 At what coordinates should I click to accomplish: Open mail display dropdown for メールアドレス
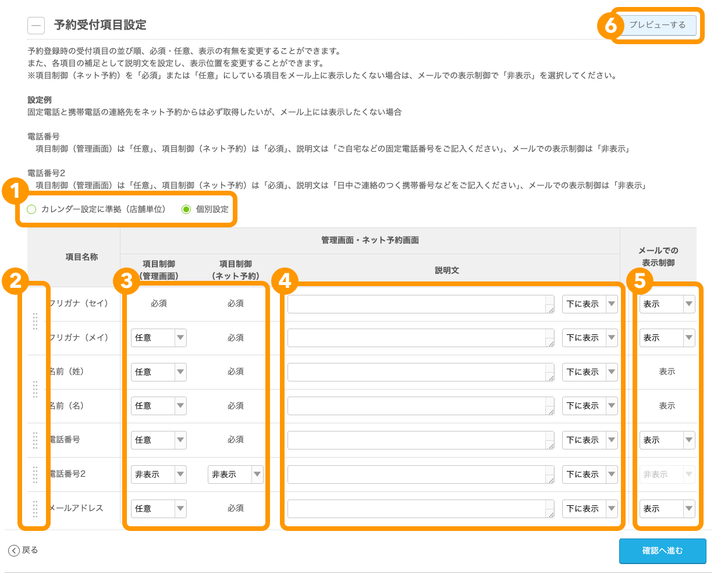click(x=667, y=509)
